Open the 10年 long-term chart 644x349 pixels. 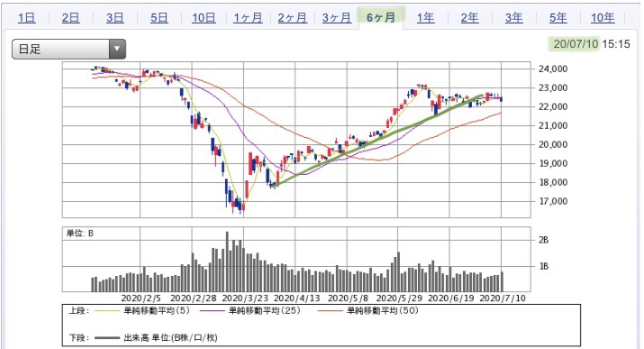pos(603,18)
